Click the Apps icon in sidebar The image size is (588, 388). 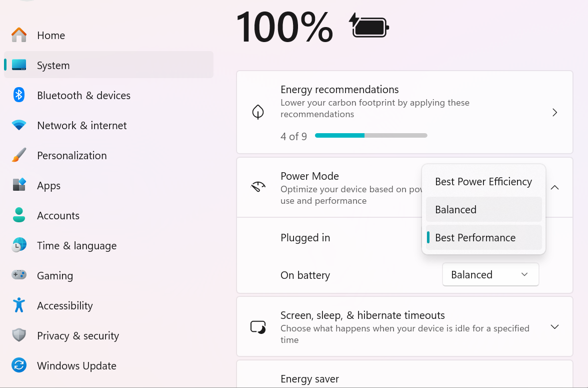click(x=19, y=185)
